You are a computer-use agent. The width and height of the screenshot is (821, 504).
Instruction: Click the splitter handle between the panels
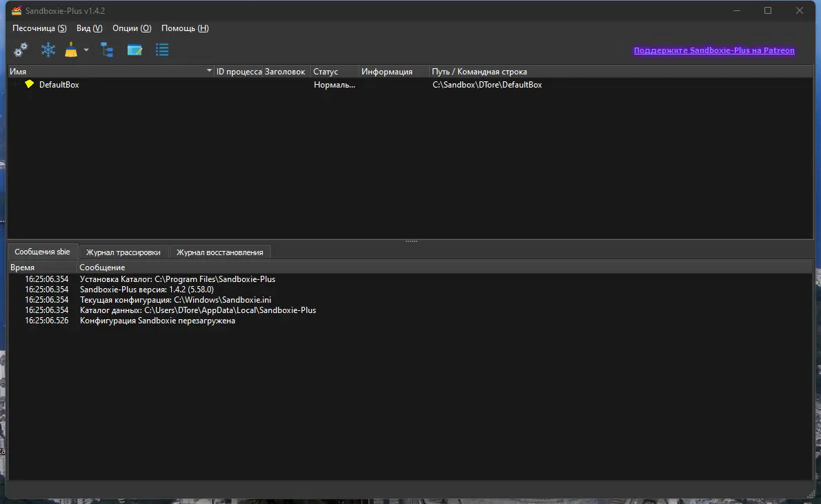412,241
